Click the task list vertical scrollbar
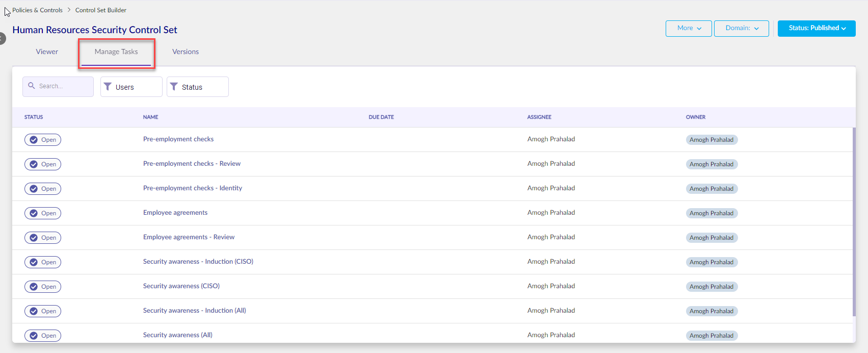Image resolution: width=868 pixels, height=353 pixels. [854, 222]
